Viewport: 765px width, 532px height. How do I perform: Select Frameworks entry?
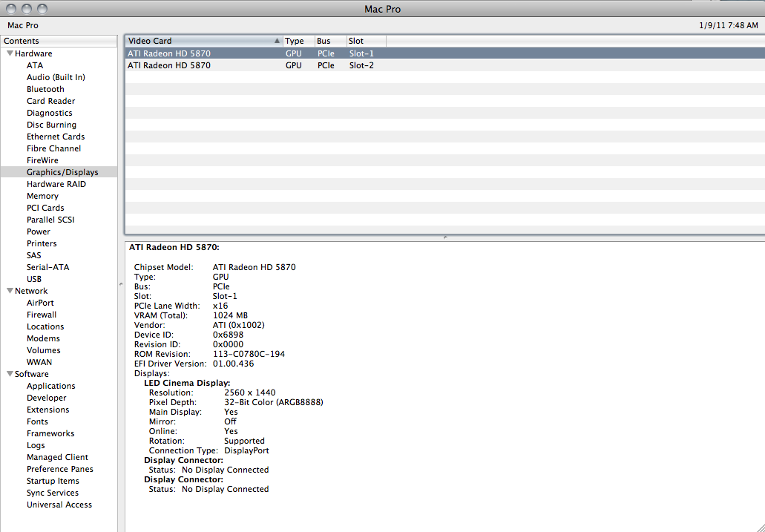(x=50, y=433)
